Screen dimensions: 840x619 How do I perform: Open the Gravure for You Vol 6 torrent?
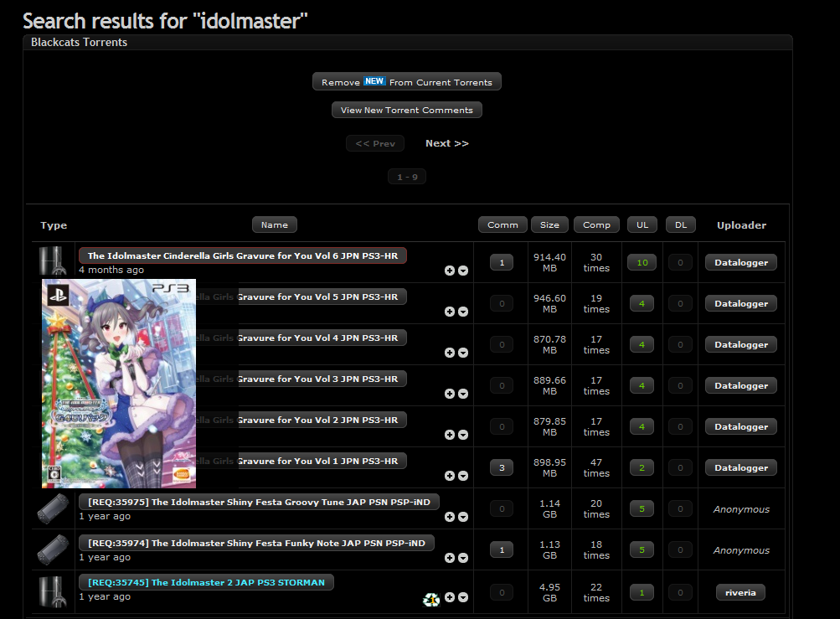pyautogui.click(x=243, y=255)
